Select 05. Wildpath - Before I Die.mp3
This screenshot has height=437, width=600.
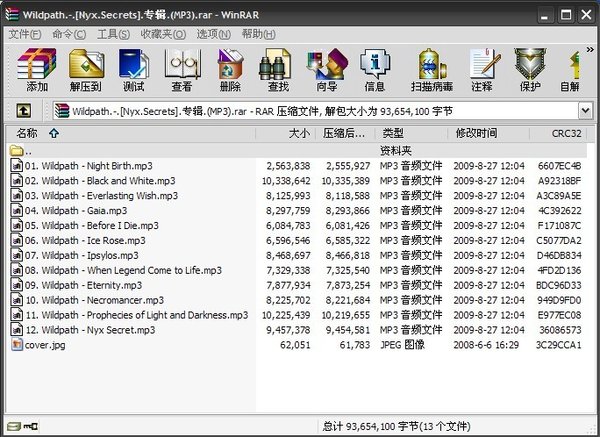point(92,225)
